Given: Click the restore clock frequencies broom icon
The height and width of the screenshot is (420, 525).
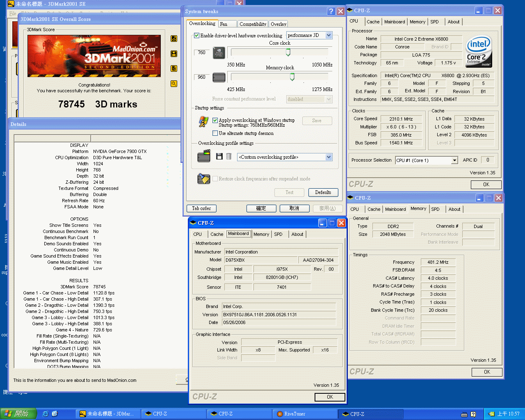Looking at the screenshot, I should [204, 179].
